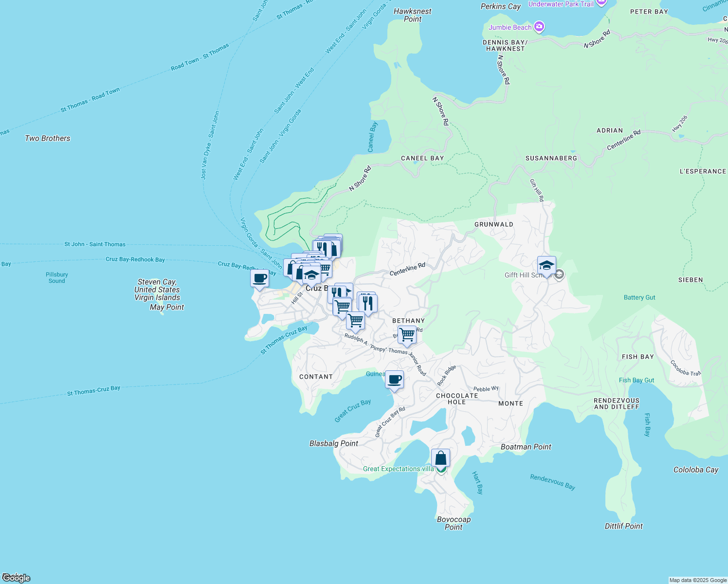This screenshot has height=584, width=728.
Task: Open the shopping bag marker at Great Expectations villa
Action: [x=440, y=456]
